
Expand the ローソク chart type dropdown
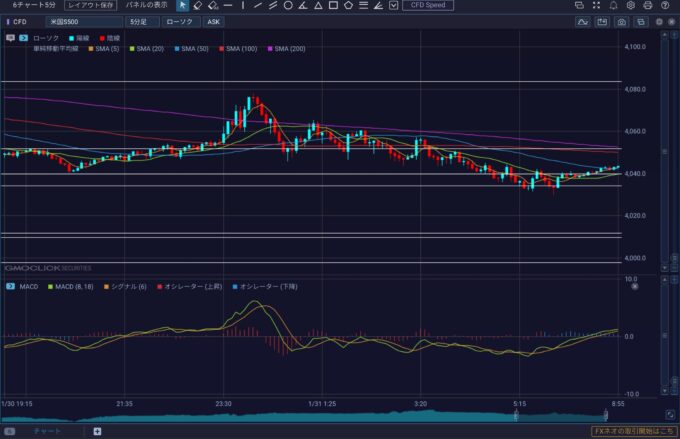click(x=181, y=21)
